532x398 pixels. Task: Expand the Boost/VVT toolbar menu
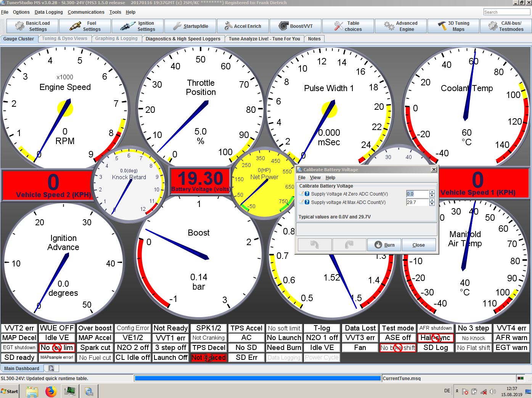[x=296, y=26]
